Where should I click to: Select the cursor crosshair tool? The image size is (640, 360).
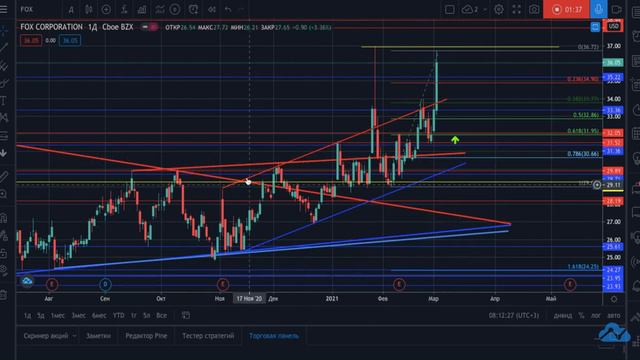click(4, 31)
